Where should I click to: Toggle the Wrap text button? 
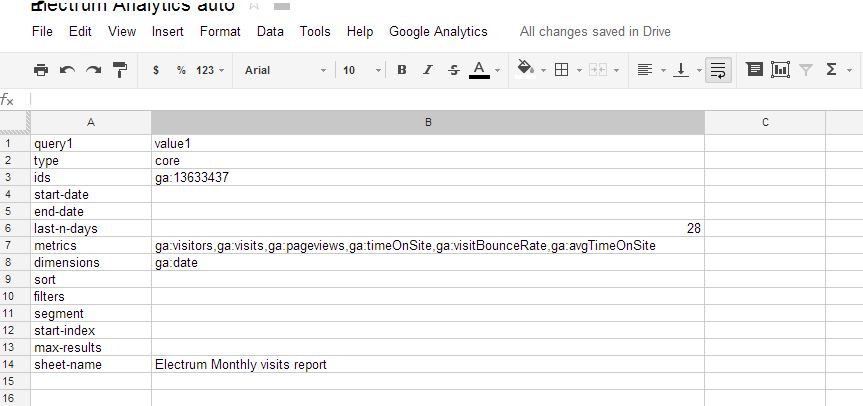(718, 70)
